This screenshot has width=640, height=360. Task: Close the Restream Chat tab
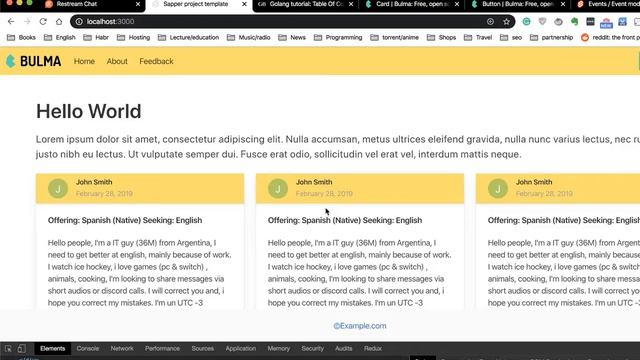click(138, 4)
